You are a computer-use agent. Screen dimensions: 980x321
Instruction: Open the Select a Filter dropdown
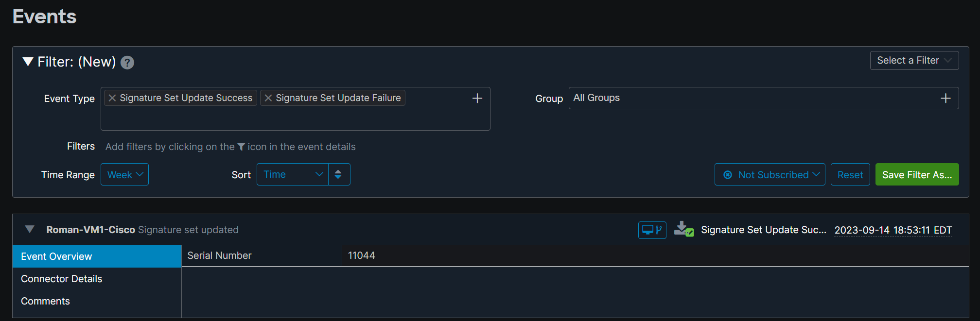[914, 61]
